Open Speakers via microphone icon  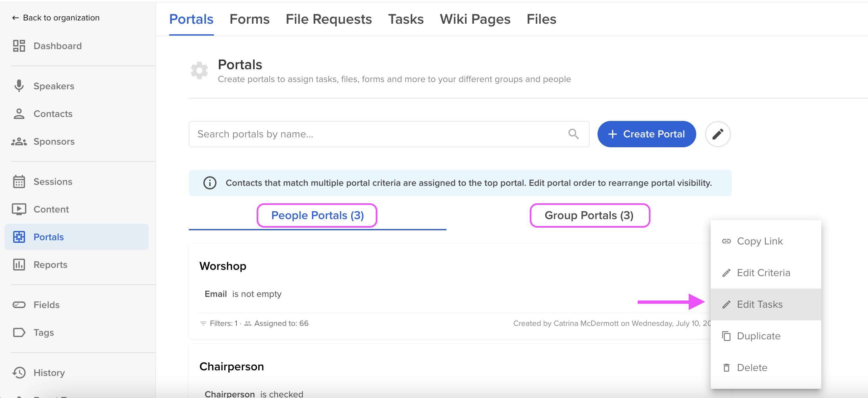pyautogui.click(x=19, y=86)
